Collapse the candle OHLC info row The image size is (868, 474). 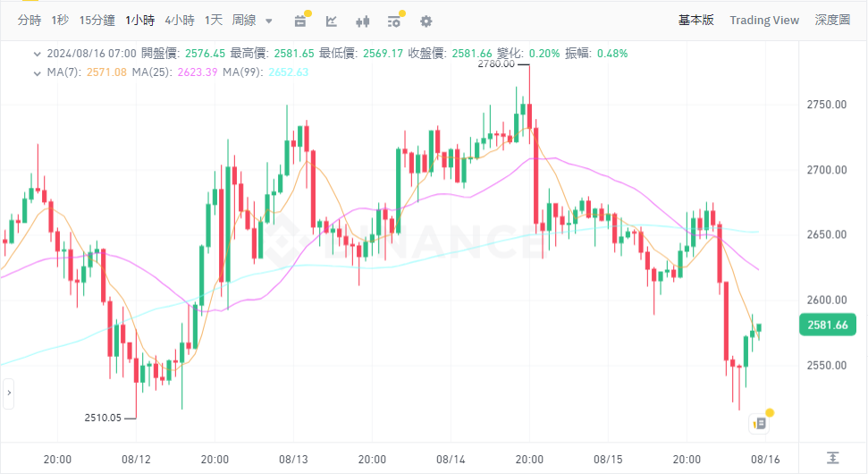coord(37,54)
